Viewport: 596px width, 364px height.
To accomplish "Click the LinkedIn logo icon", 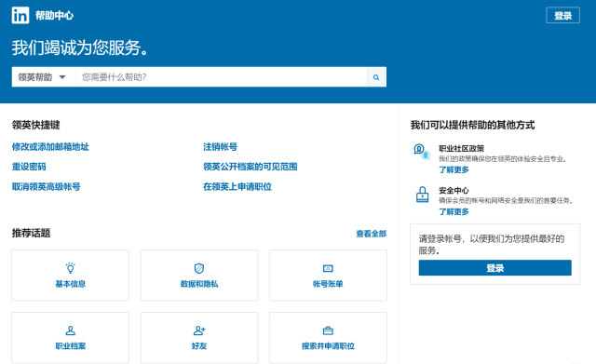I will coord(20,15).
